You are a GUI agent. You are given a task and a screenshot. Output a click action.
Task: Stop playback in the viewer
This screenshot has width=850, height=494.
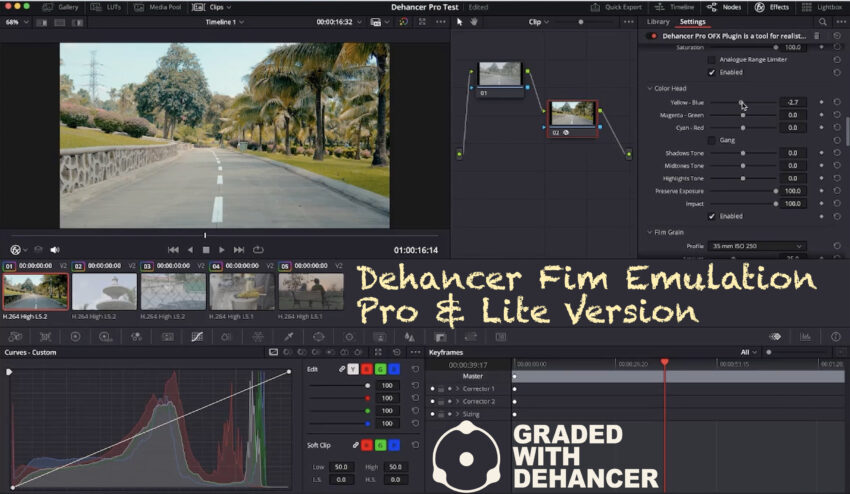(206, 250)
